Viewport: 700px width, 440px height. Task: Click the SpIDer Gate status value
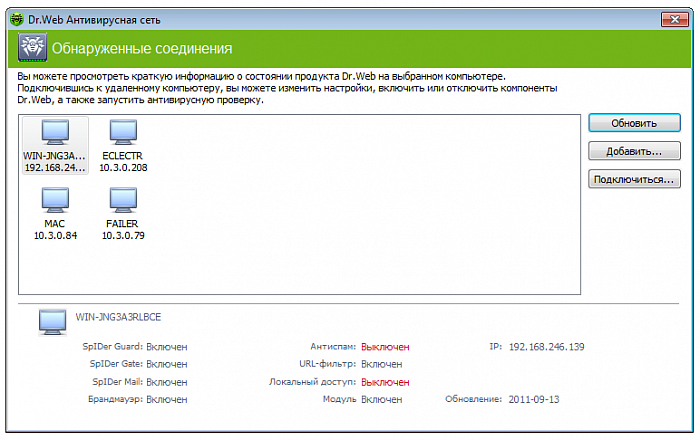(x=167, y=364)
